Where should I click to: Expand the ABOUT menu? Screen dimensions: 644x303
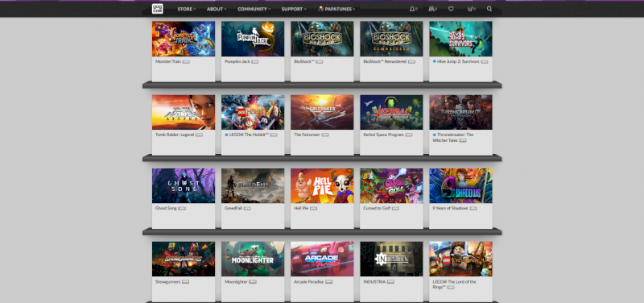coord(217,9)
